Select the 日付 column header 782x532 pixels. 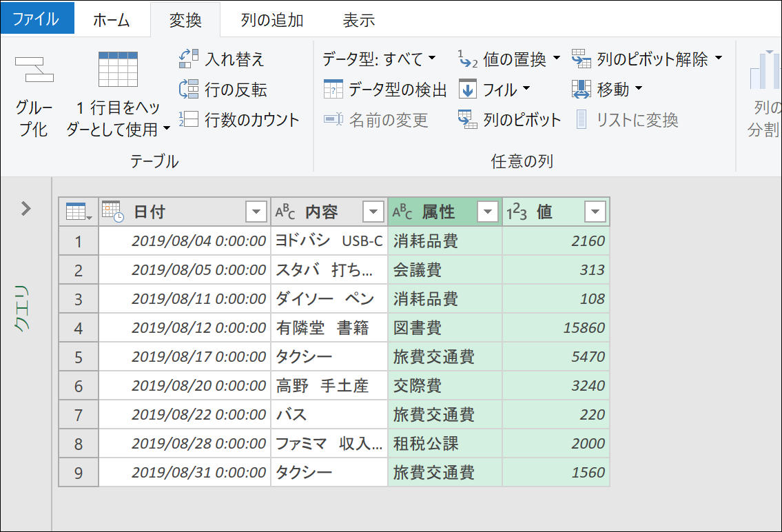click(x=185, y=212)
